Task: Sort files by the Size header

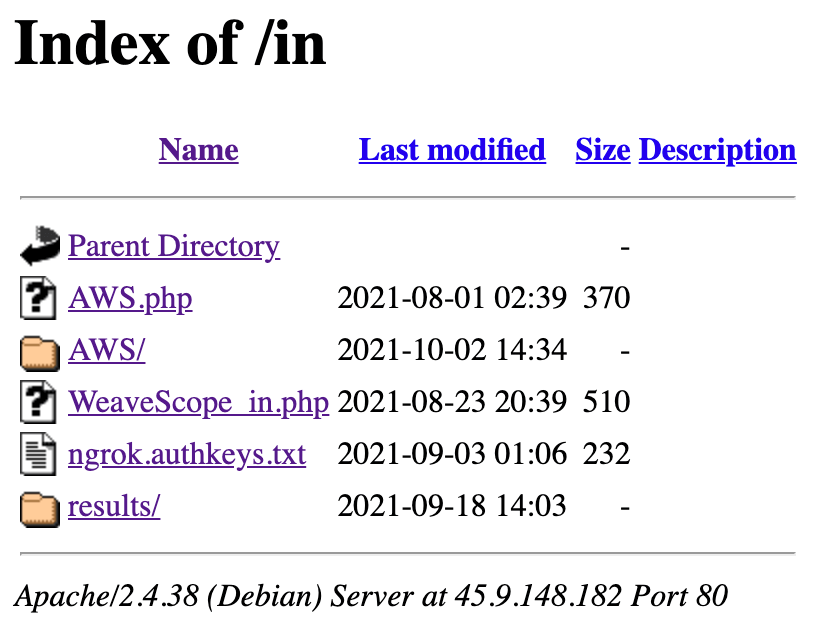Action: 602,150
